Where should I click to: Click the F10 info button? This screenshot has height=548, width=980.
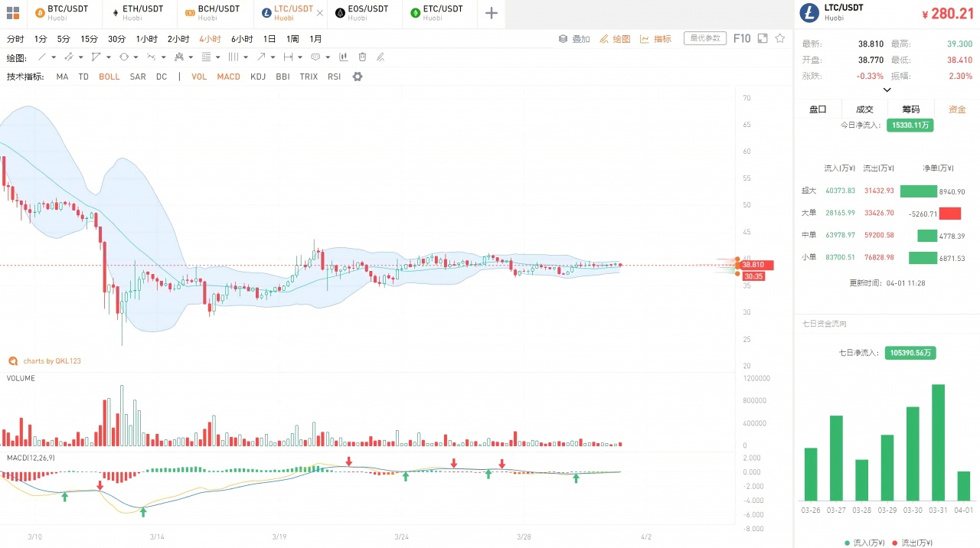click(742, 38)
